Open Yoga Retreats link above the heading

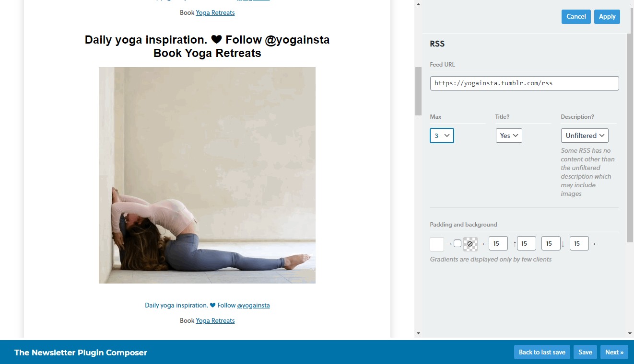(215, 12)
